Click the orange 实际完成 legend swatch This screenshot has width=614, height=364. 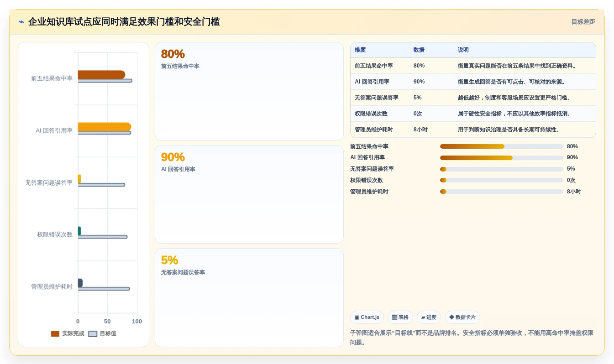pyautogui.click(x=55, y=334)
